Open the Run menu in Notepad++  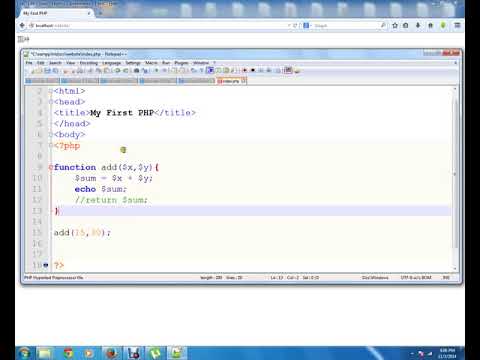tap(166, 63)
